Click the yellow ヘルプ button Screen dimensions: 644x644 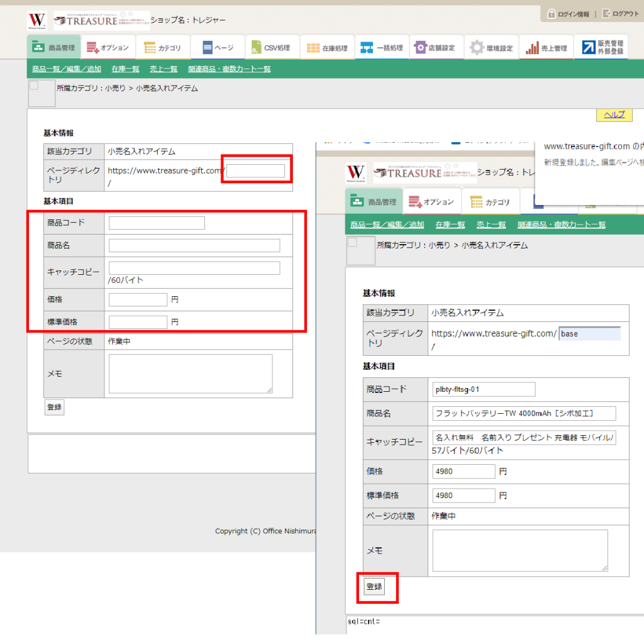614,114
